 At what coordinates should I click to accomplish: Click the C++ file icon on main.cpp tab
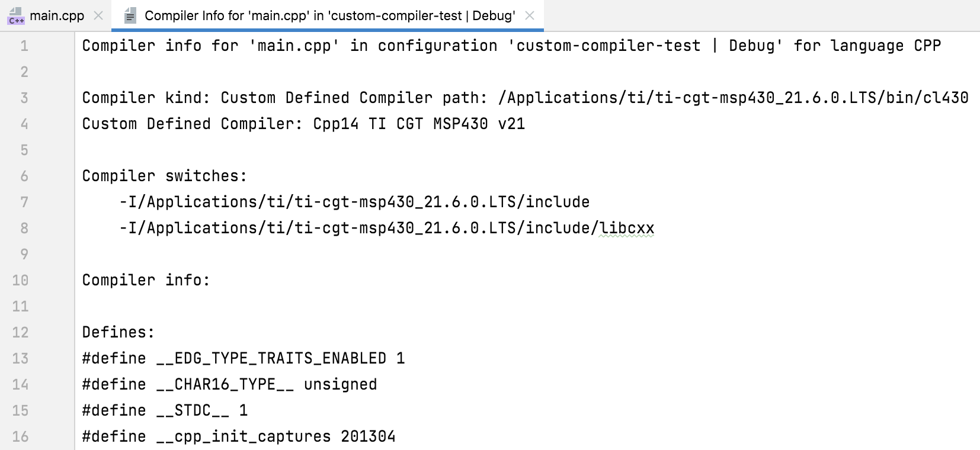pyautogui.click(x=16, y=16)
